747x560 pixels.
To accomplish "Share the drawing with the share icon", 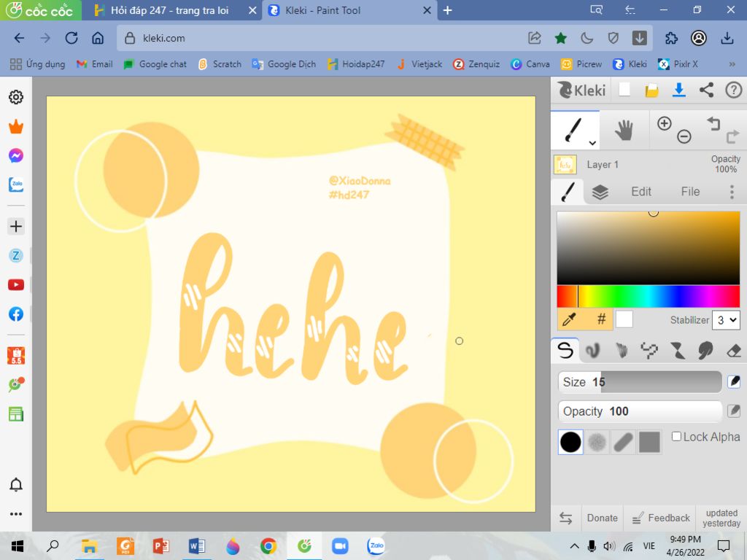I will coord(706,90).
